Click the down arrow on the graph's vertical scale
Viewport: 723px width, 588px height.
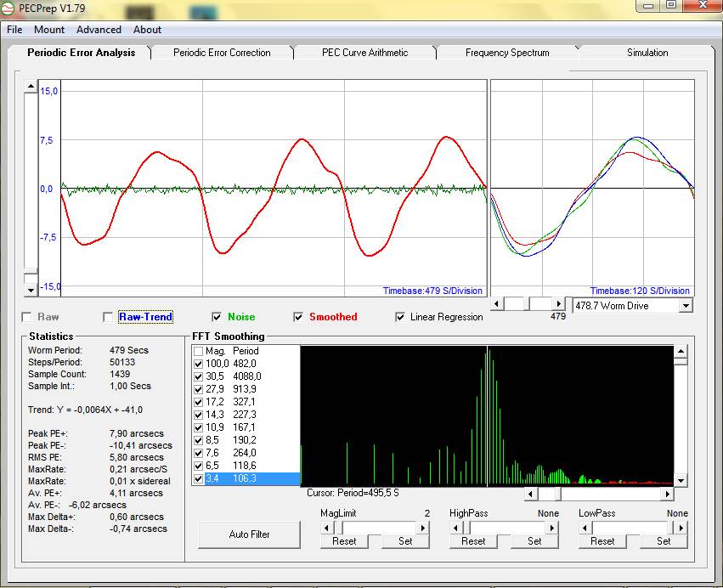click(31, 290)
